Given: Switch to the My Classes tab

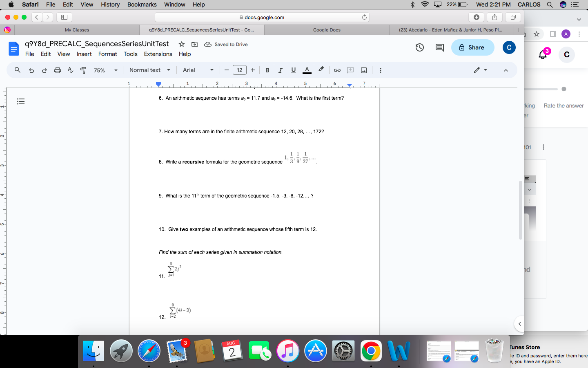Looking at the screenshot, I should 77,29.
